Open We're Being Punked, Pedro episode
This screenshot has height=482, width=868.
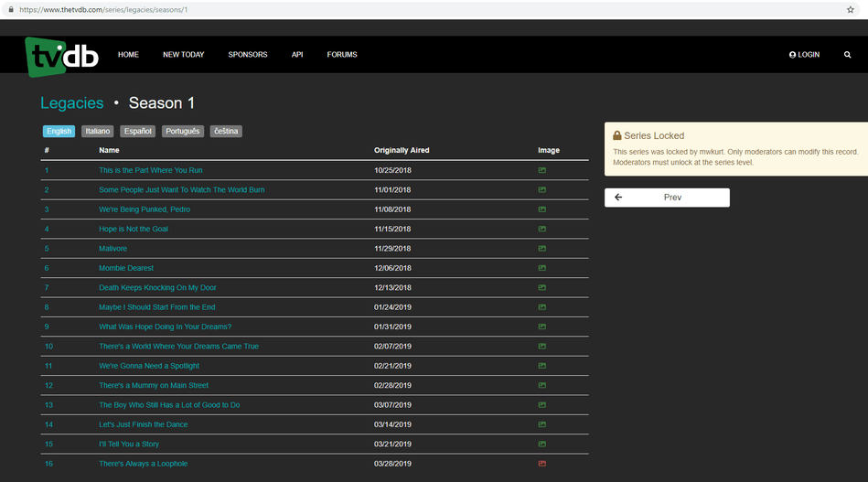pos(145,209)
